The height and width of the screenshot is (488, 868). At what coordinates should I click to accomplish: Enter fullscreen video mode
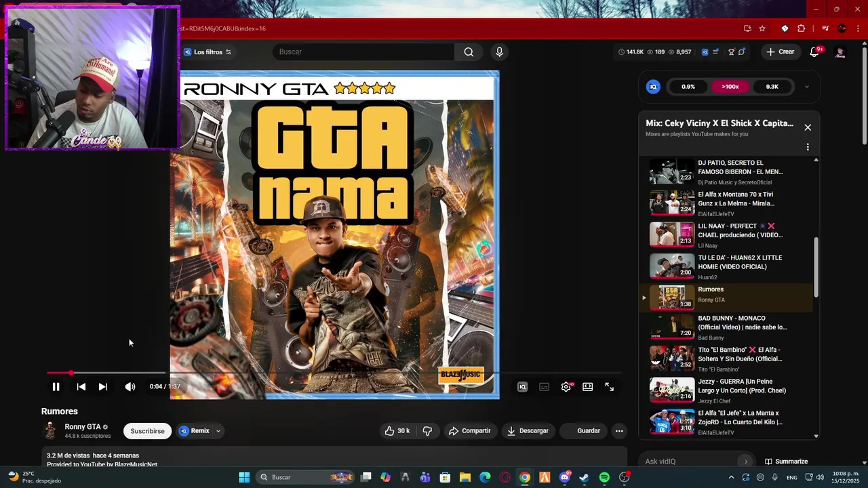(x=609, y=386)
